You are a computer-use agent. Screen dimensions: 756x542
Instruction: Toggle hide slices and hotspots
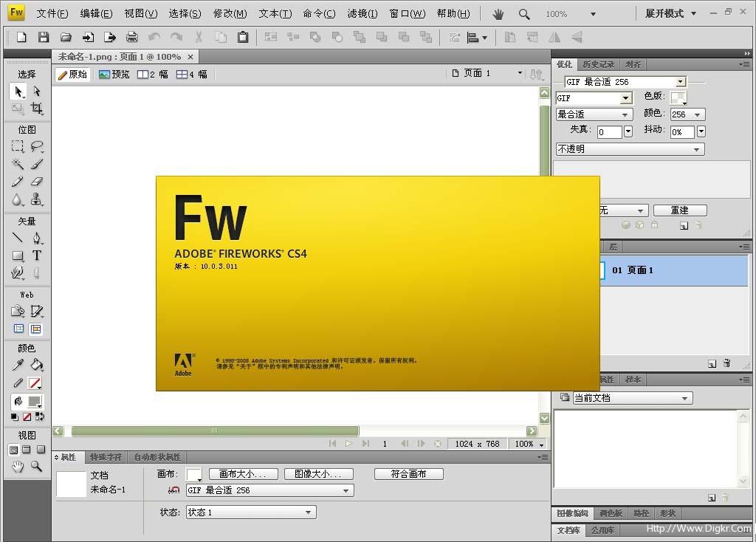[18, 329]
